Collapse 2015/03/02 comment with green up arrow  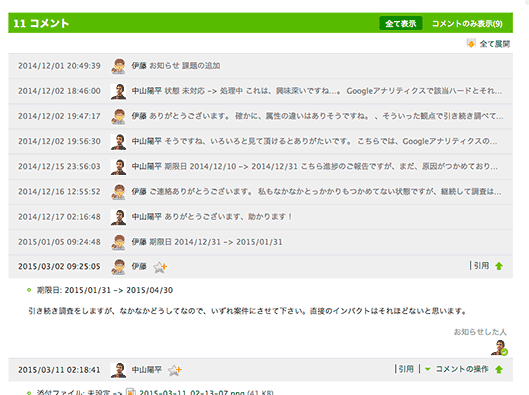(499, 266)
